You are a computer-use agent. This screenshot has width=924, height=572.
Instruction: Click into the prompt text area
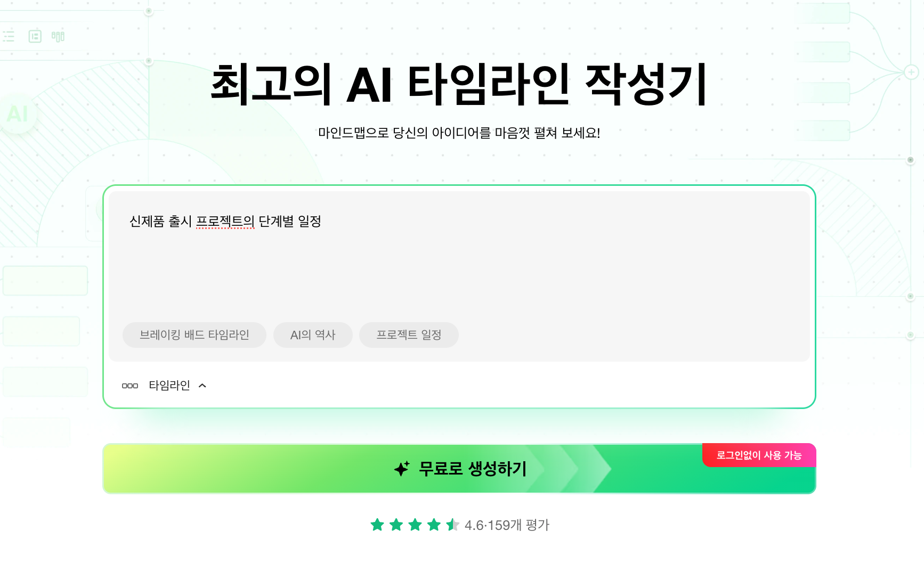coord(459,261)
